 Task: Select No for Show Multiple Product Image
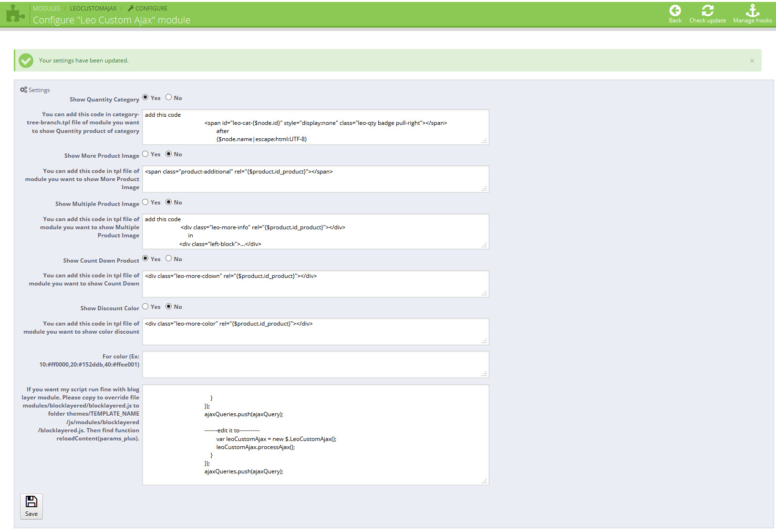pos(168,202)
